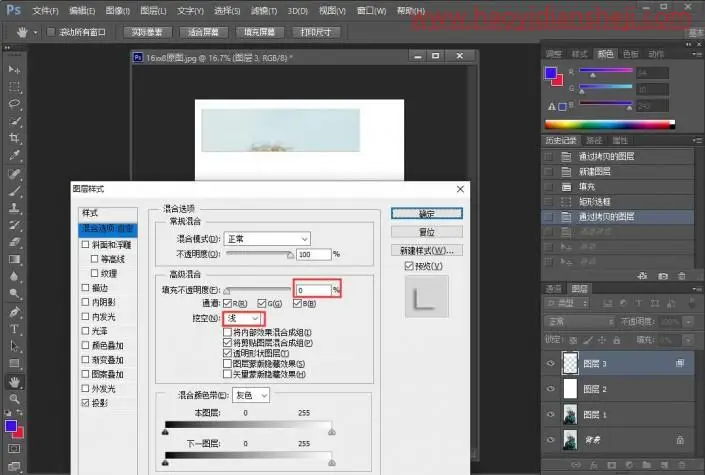705x475 pixels.
Task: Uncheck Drop Shadow (投影) checkbox
Action: 85,403
